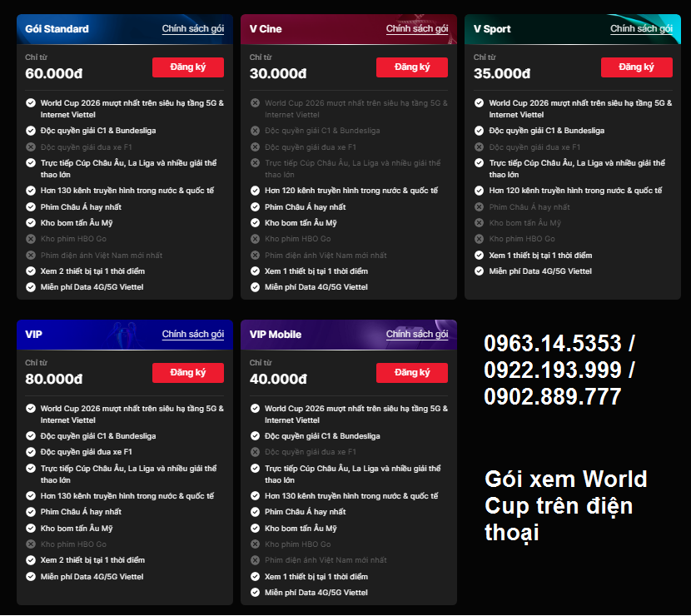Screen dimensions: 691x616
Task: Click phone number 0922.193.999
Action: 553,370
